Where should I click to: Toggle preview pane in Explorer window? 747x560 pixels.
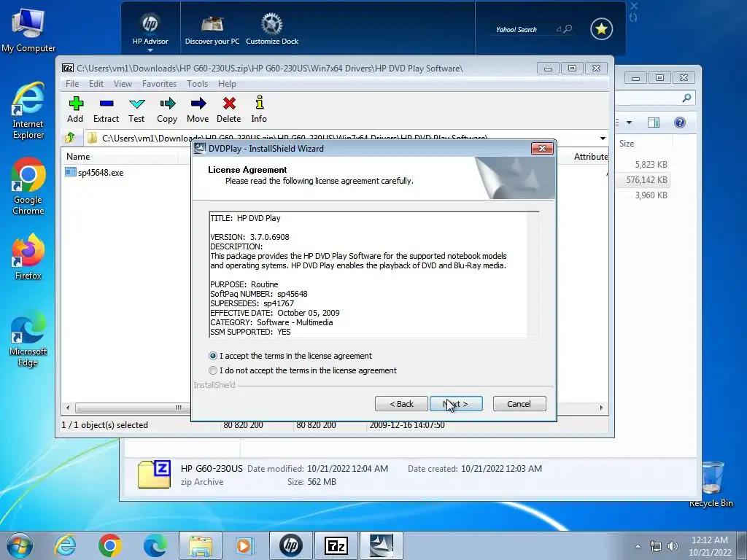click(654, 122)
